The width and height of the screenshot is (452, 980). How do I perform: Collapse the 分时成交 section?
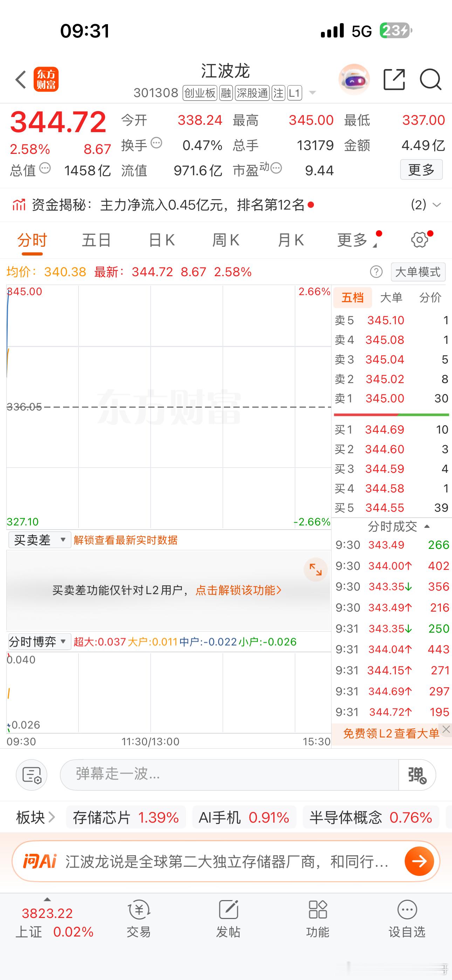[x=427, y=526]
